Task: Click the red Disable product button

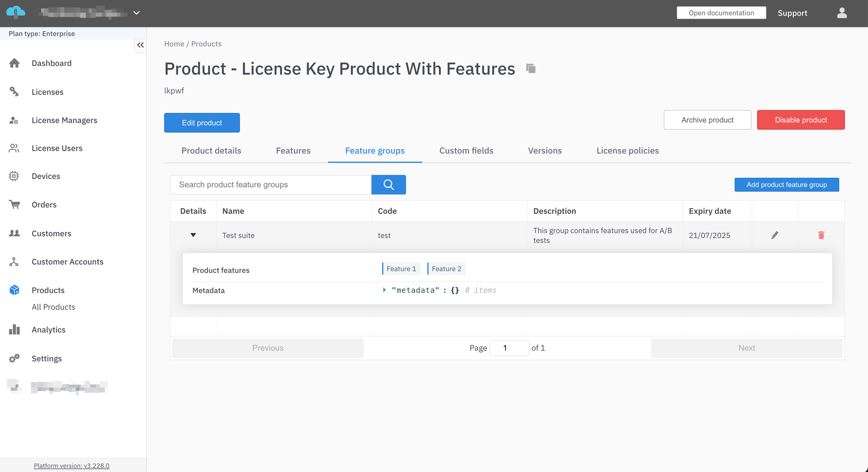Action: point(801,120)
